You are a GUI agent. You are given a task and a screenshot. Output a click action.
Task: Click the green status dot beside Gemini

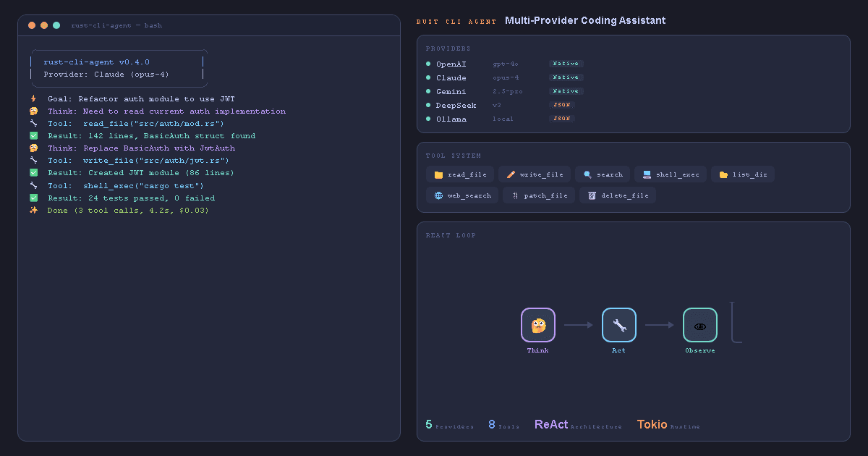[x=428, y=91]
